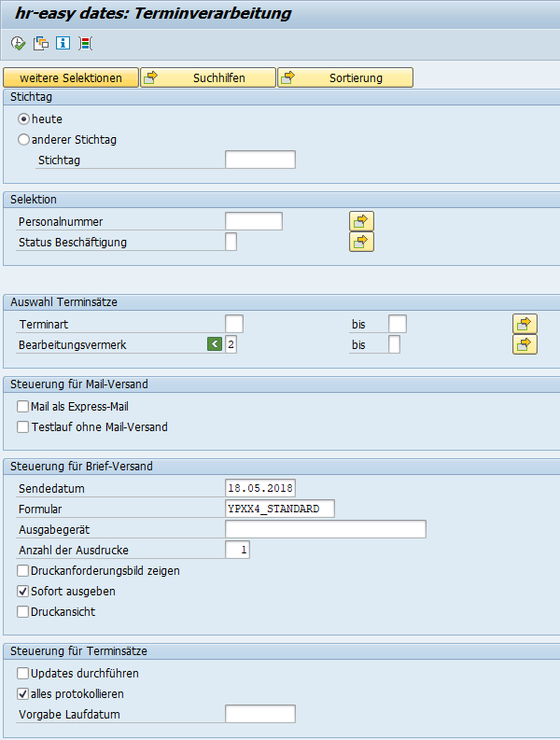
Task: Click the Execute icon in the toolbar
Action: pos(18,43)
